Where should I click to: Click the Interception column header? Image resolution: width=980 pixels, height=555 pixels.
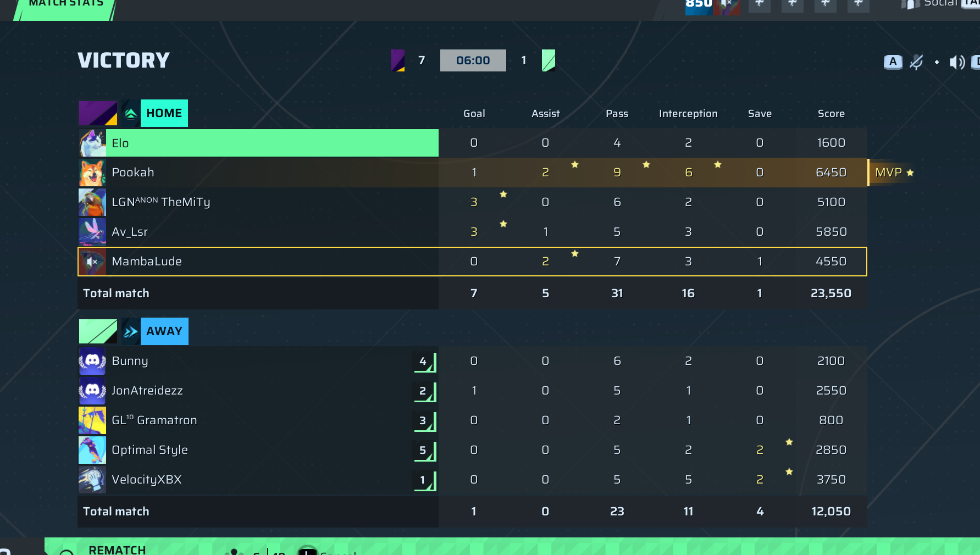(x=689, y=114)
